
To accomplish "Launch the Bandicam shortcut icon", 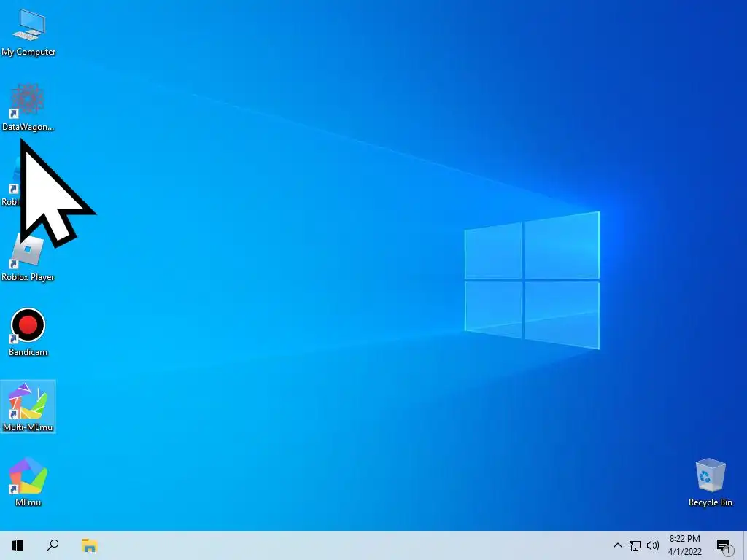I will (28, 332).
